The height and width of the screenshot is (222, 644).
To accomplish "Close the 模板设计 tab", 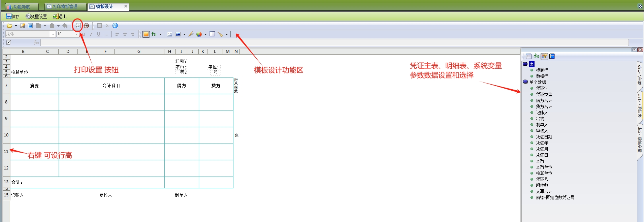I will click(x=126, y=6).
